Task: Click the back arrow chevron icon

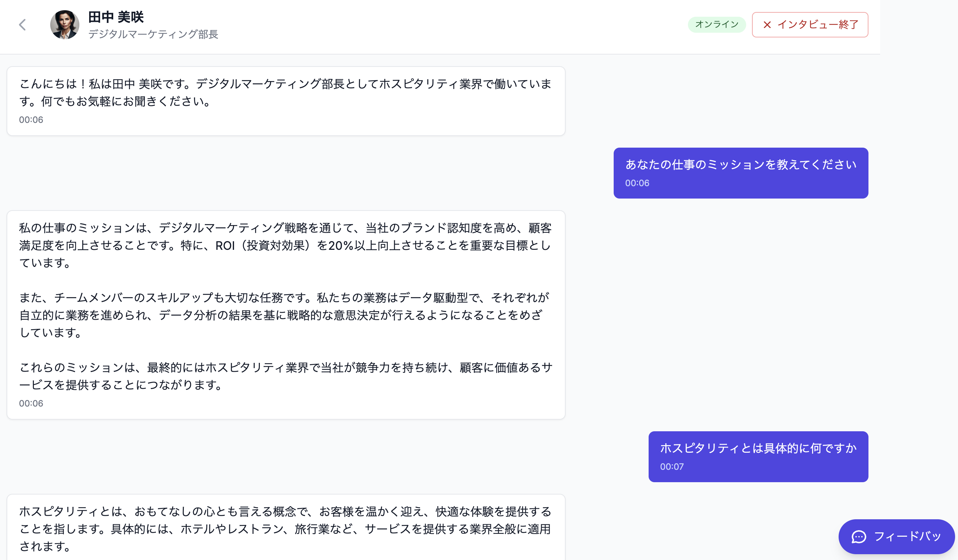Action: pos(23,25)
